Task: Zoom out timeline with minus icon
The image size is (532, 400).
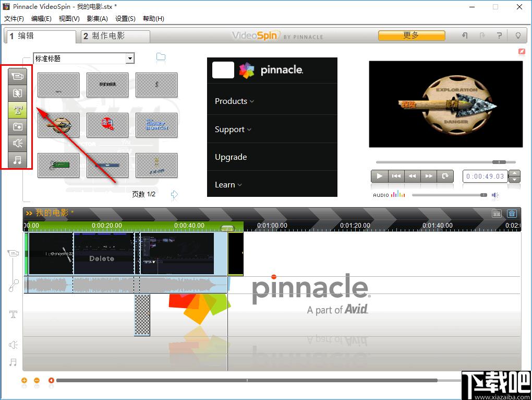Action: (37, 380)
